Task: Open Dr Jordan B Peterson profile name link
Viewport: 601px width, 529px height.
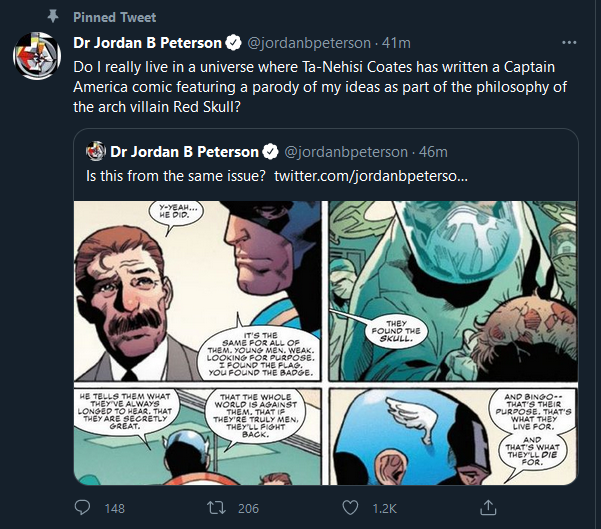Action: 148,43
